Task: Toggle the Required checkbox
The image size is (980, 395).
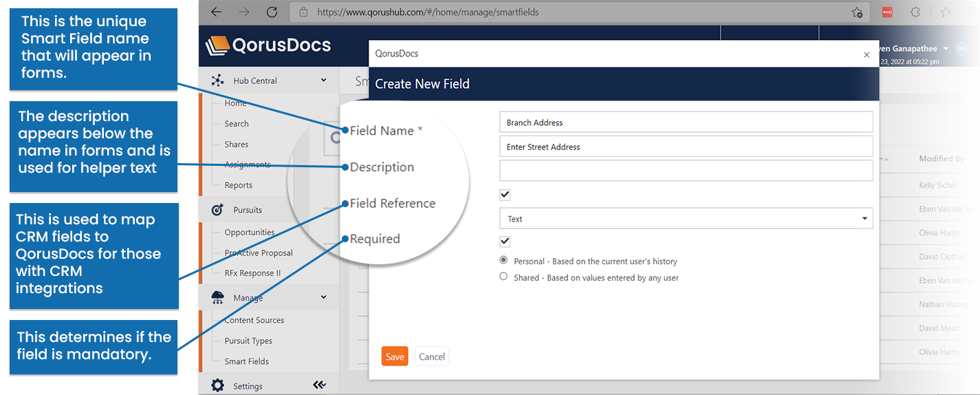Action: point(505,195)
